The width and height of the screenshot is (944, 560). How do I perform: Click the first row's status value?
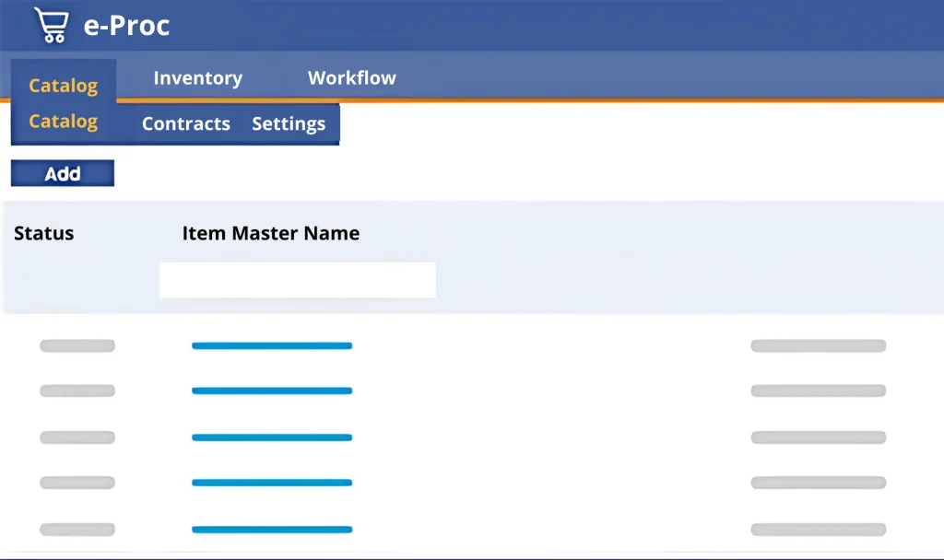[77, 346]
